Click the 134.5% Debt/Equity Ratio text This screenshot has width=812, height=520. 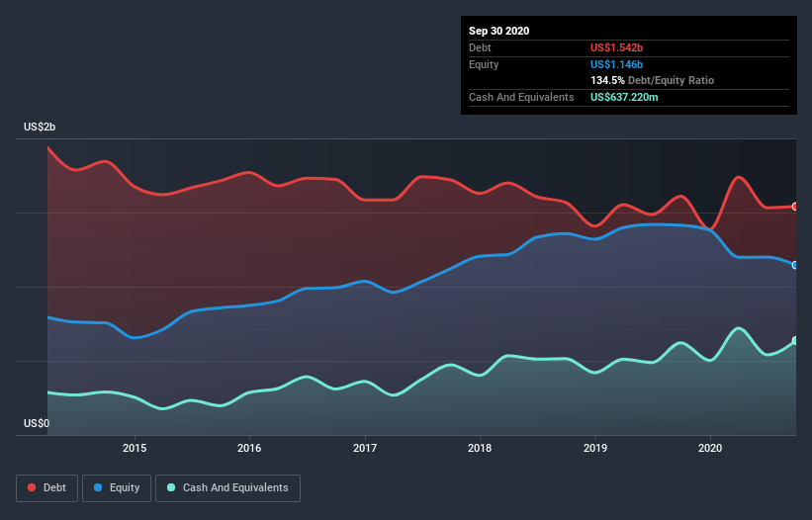653,80
